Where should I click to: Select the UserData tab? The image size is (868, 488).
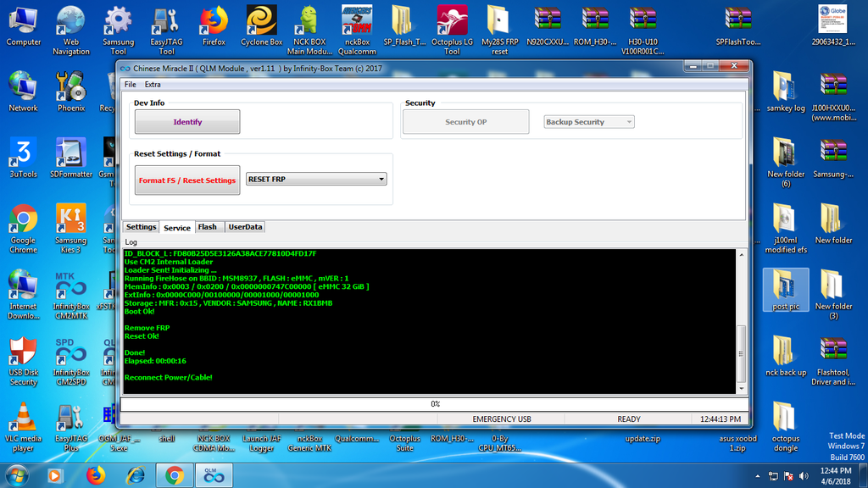[245, 227]
